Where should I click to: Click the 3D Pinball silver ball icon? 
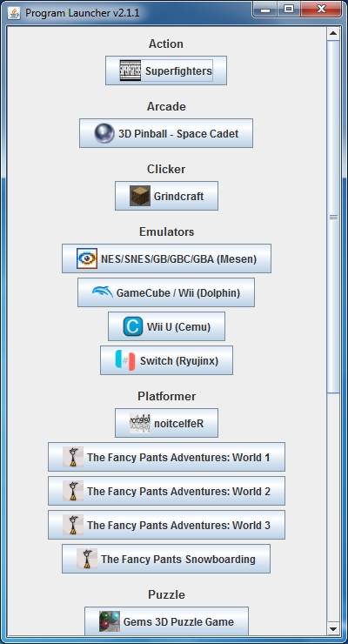(104, 133)
